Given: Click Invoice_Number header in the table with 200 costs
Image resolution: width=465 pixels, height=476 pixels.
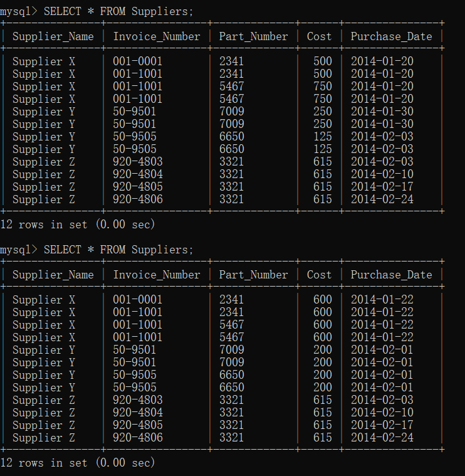Looking at the screenshot, I should click(x=157, y=275).
